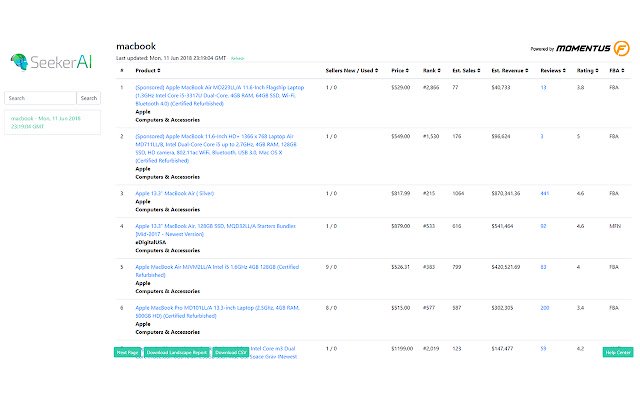Open the 13 reviews link in row 1
Image resolution: width=640 pixels, height=400 pixels.
coord(543,87)
